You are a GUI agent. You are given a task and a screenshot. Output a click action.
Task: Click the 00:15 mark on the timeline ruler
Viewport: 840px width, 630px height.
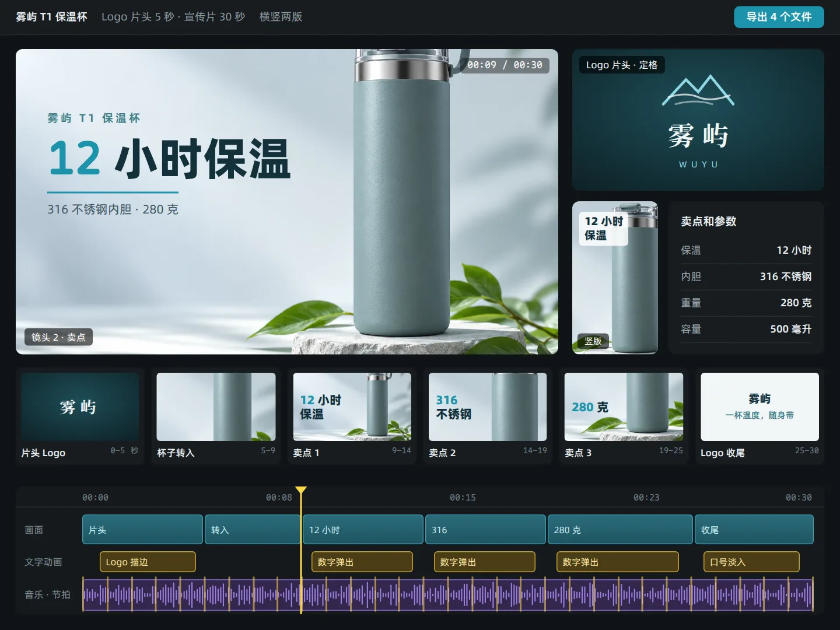point(463,498)
